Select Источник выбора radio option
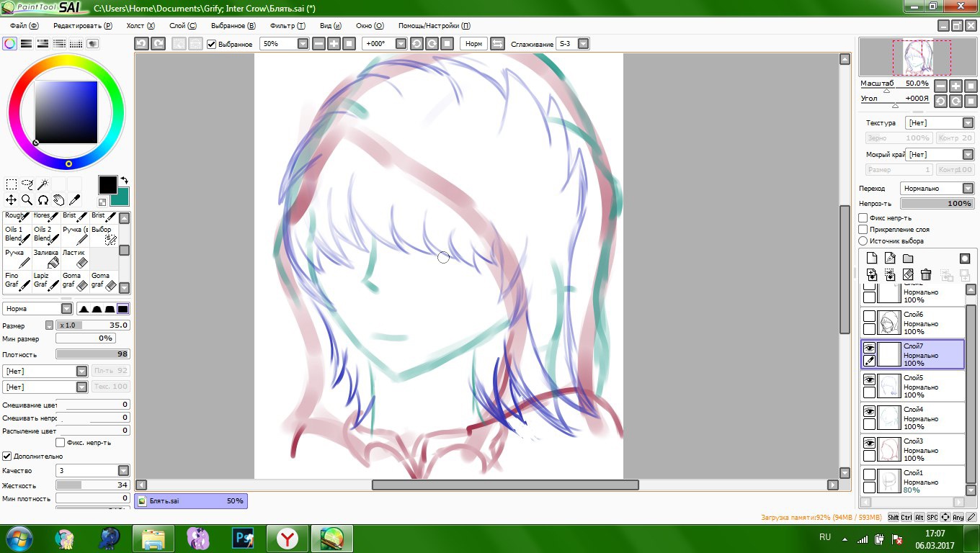The image size is (980, 553). pos(863,241)
